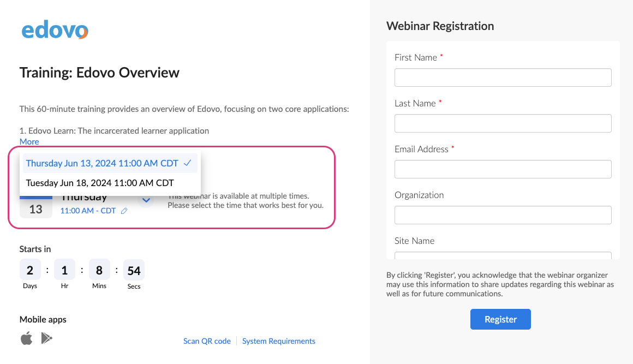Click the Mobile apps label

(43, 319)
